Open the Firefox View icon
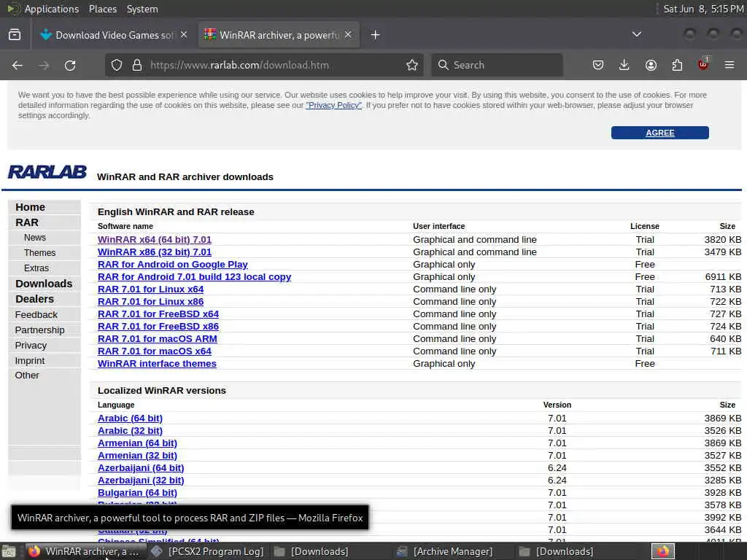747x560 pixels. point(15,35)
